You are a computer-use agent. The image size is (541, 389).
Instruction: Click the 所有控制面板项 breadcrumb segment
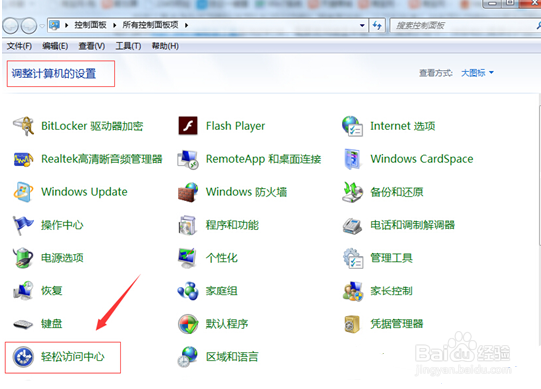coord(150,25)
